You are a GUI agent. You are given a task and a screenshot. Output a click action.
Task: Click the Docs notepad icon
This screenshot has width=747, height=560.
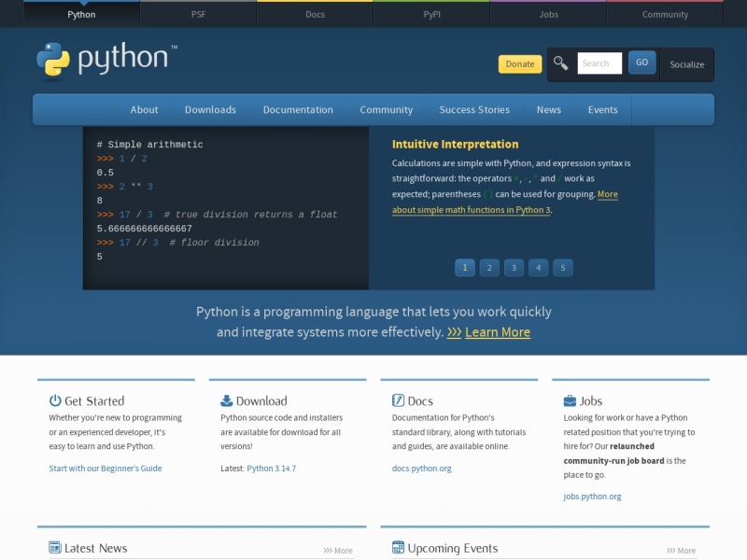(x=399, y=400)
